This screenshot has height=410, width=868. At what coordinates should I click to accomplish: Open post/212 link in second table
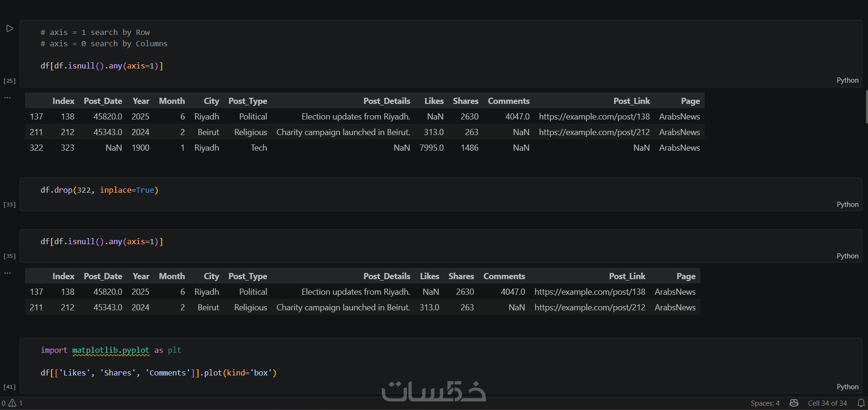point(590,307)
